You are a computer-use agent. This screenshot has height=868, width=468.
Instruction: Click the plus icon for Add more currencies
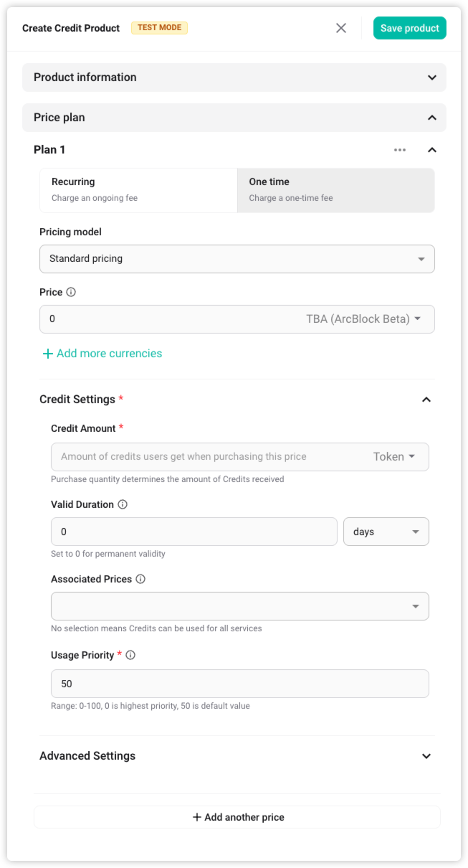pyautogui.click(x=48, y=354)
